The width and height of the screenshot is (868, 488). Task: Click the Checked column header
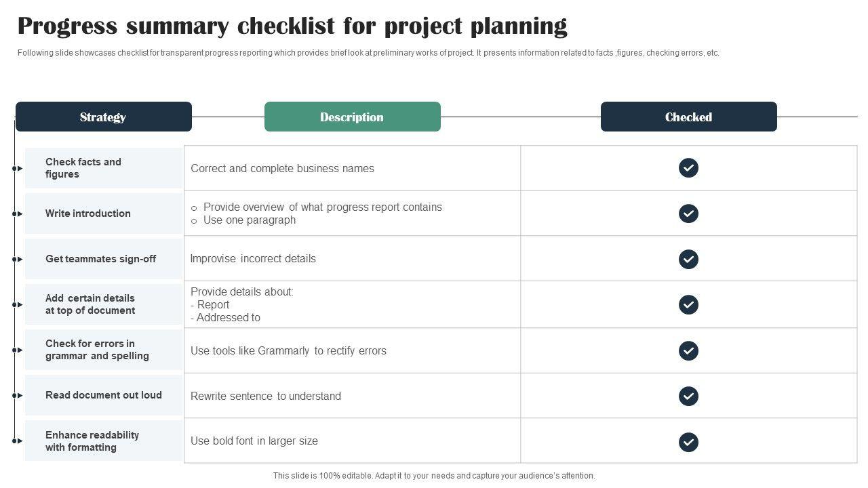(688, 117)
